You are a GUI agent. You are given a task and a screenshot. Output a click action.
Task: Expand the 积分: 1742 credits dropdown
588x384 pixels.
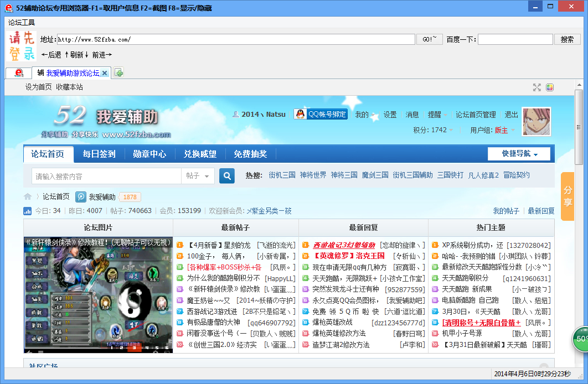click(434, 130)
